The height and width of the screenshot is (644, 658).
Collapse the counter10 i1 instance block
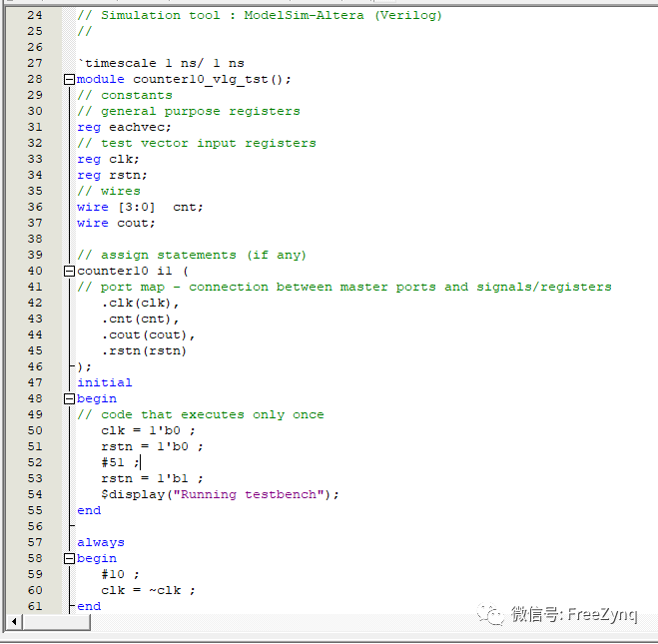[x=69, y=271]
